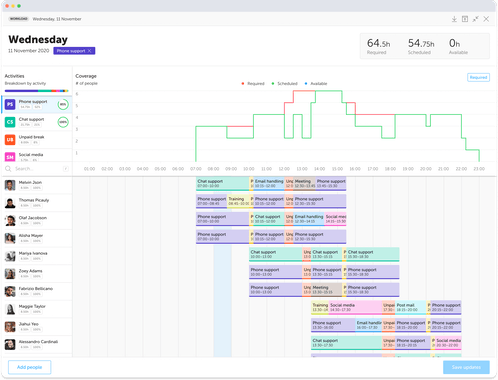Close the workload panel with the X icon
The width and height of the screenshot is (498, 380).
tap(486, 19)
